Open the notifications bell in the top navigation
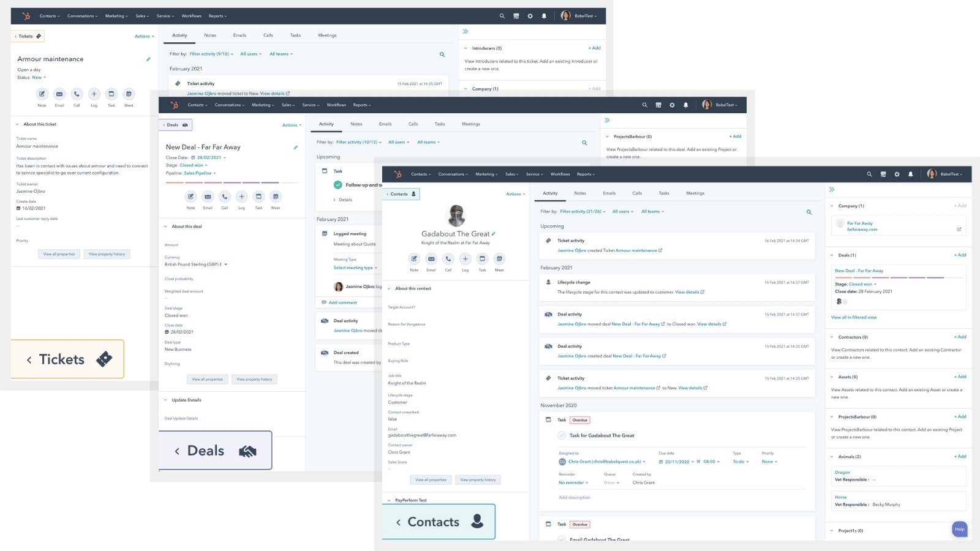 [x=910, y=174]
